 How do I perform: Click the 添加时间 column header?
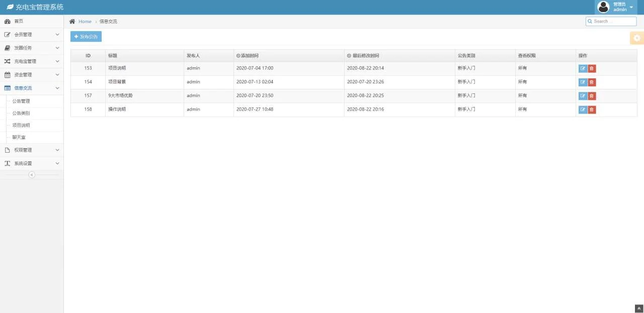(x=249, y=56)
